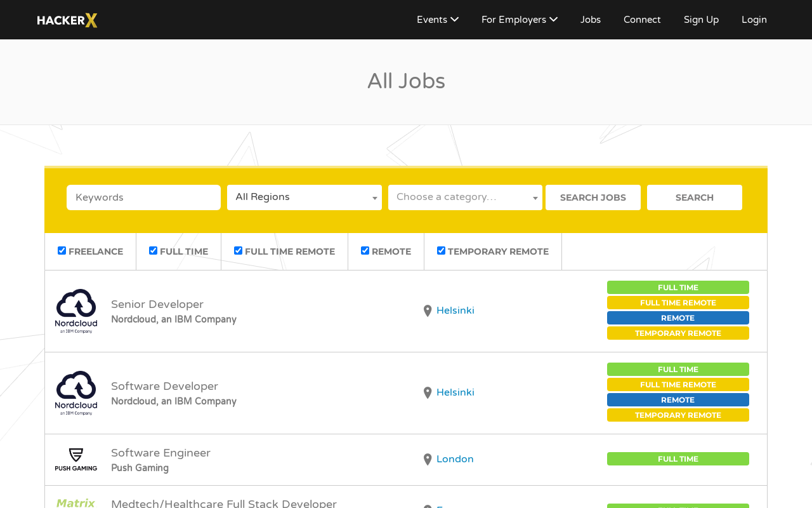
Task: Click the map pin beside Helsinki in Senior Developer row
Action: click(x=428, y=311)
